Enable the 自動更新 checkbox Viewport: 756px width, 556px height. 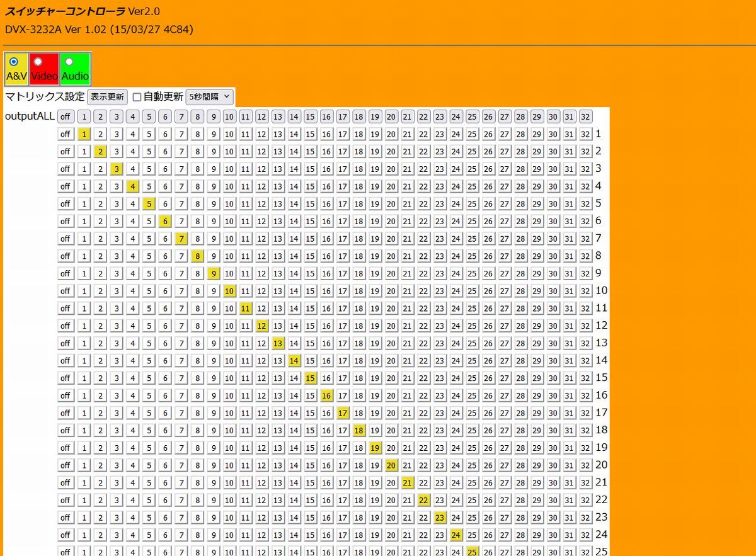[x=137, y=97]
